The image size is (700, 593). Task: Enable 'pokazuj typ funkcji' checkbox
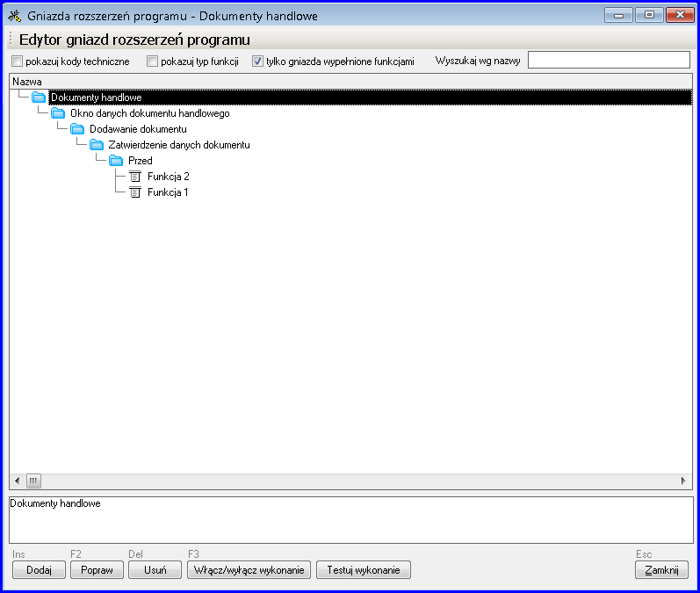click(x=152, y=61)
